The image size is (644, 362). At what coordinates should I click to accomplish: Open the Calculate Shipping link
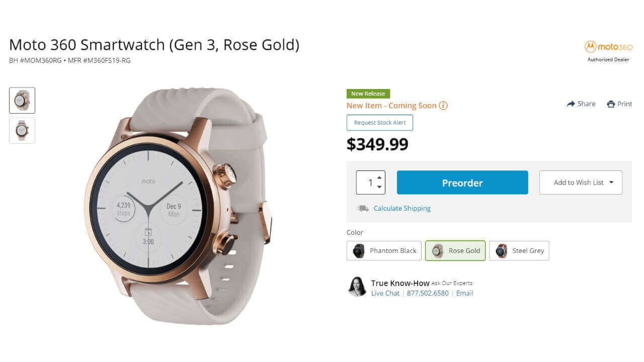[x=402, y=208]
